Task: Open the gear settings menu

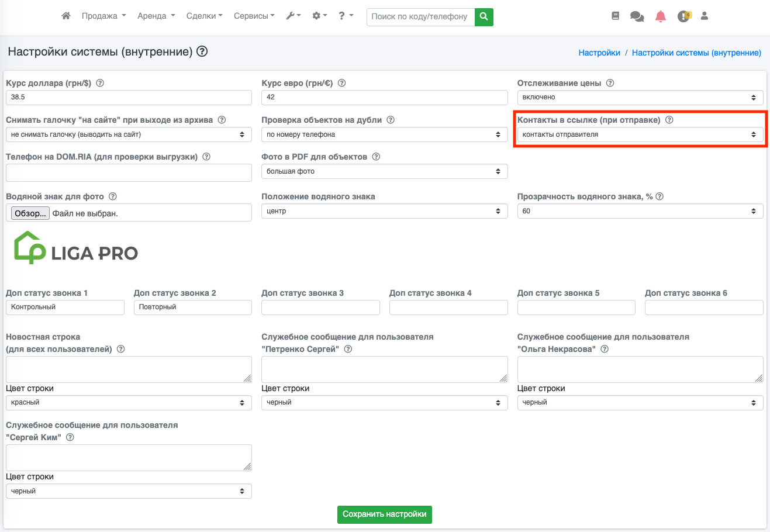Action: pyautogui.click(x=319, y=16)
